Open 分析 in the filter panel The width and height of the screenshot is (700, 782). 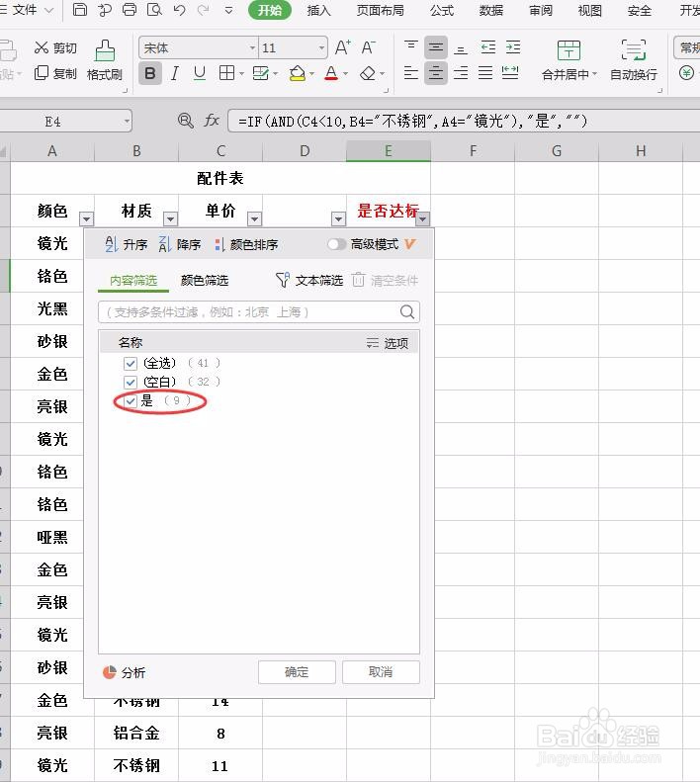[124, 673]
